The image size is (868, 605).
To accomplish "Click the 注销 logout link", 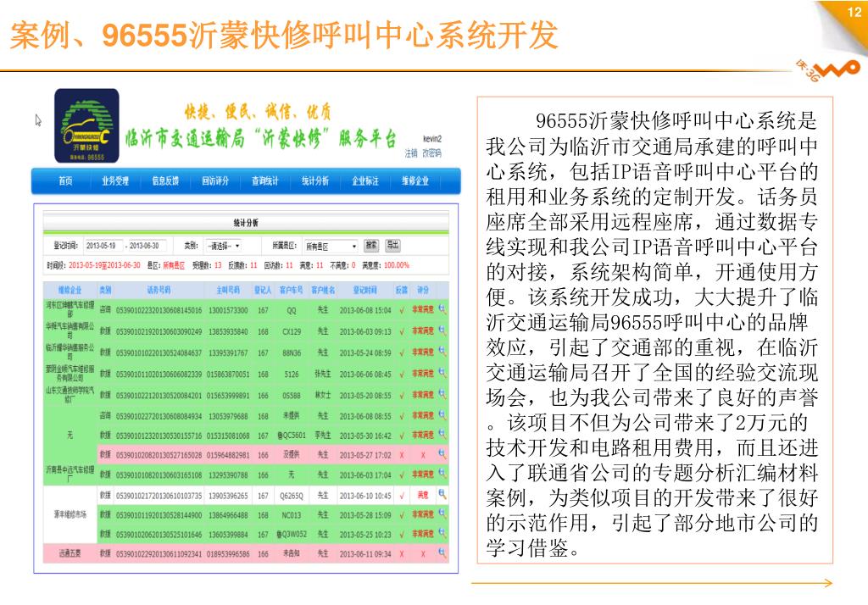I will point(411,153).
